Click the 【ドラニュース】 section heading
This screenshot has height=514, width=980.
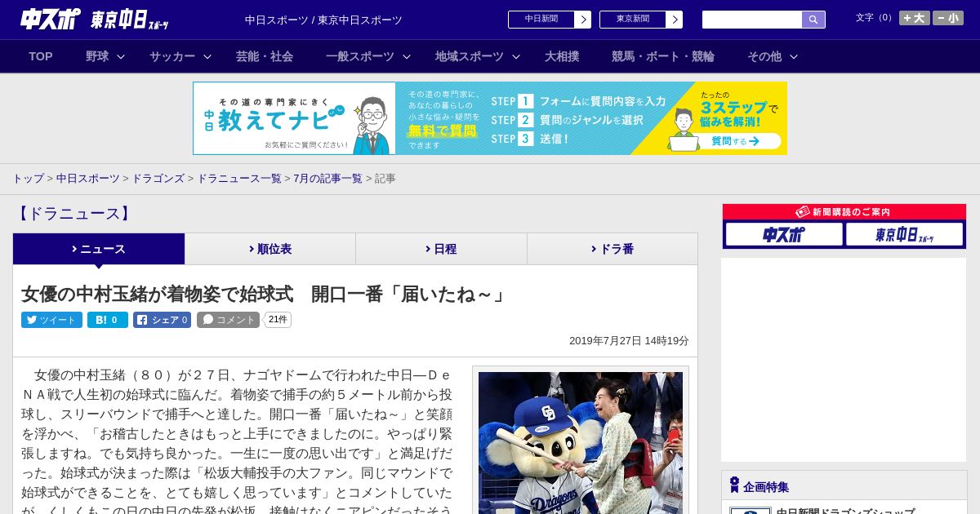(73, 214)
